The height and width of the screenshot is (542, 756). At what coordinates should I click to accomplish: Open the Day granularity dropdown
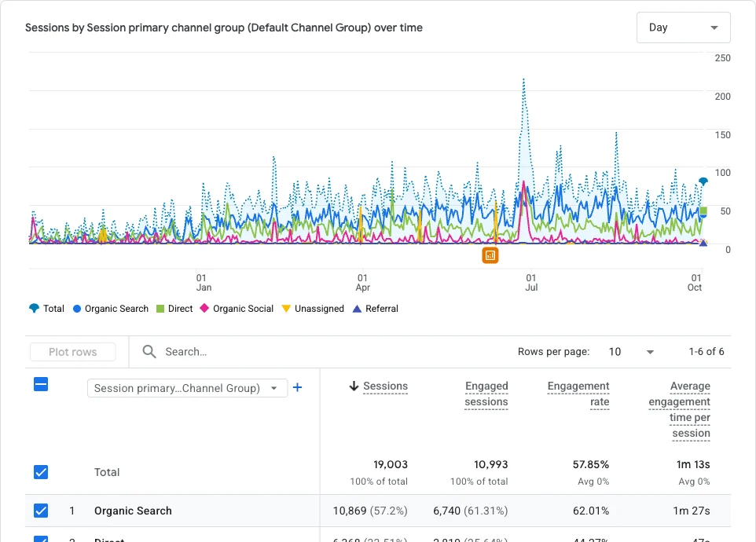click(x=683, y=27)
